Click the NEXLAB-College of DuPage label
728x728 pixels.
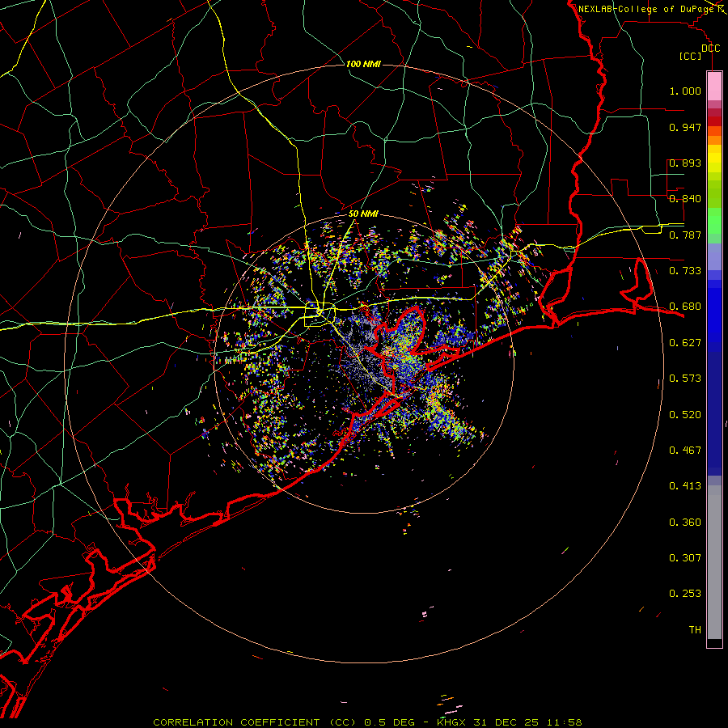(x=646, y=9)
